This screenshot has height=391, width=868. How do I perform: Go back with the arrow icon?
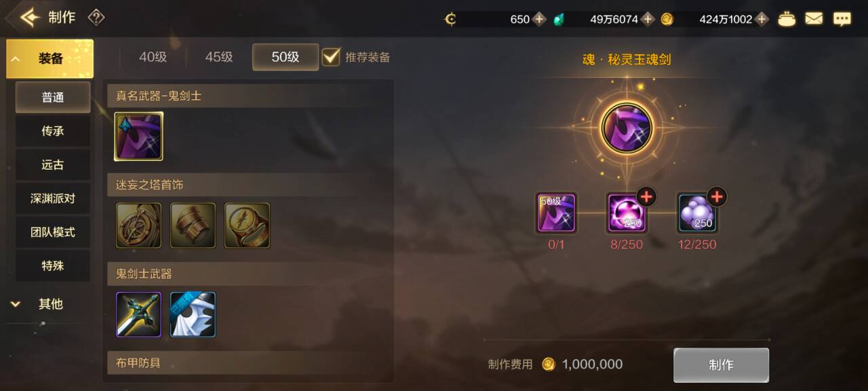(29, 18)
